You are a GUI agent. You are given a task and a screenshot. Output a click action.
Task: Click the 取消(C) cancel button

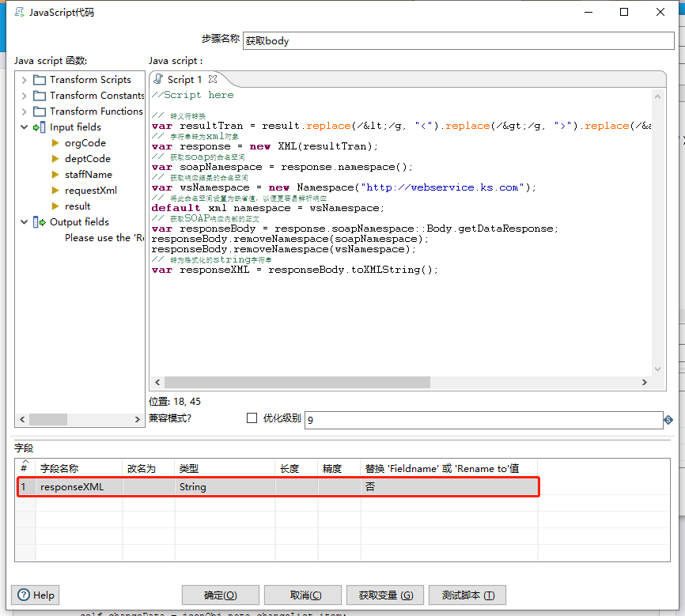303,595
